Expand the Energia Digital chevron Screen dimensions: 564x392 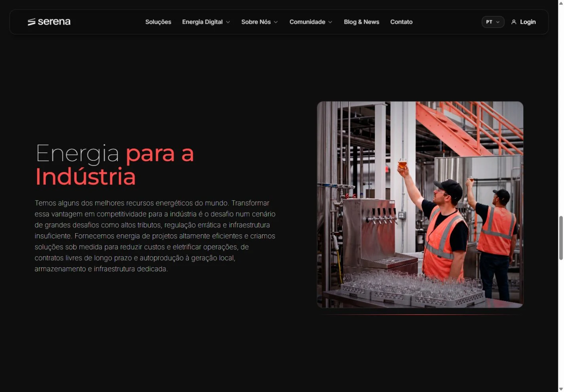(x=228, y=22)
